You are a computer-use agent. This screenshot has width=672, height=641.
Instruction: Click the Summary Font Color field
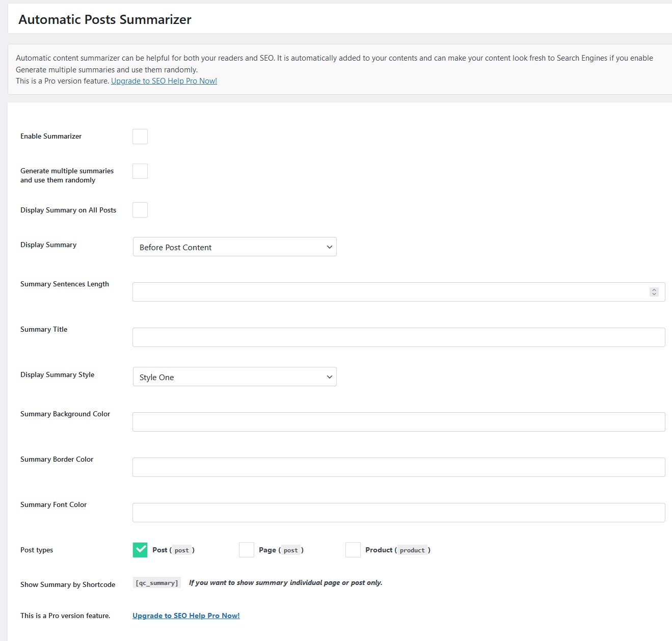[398, 513]
